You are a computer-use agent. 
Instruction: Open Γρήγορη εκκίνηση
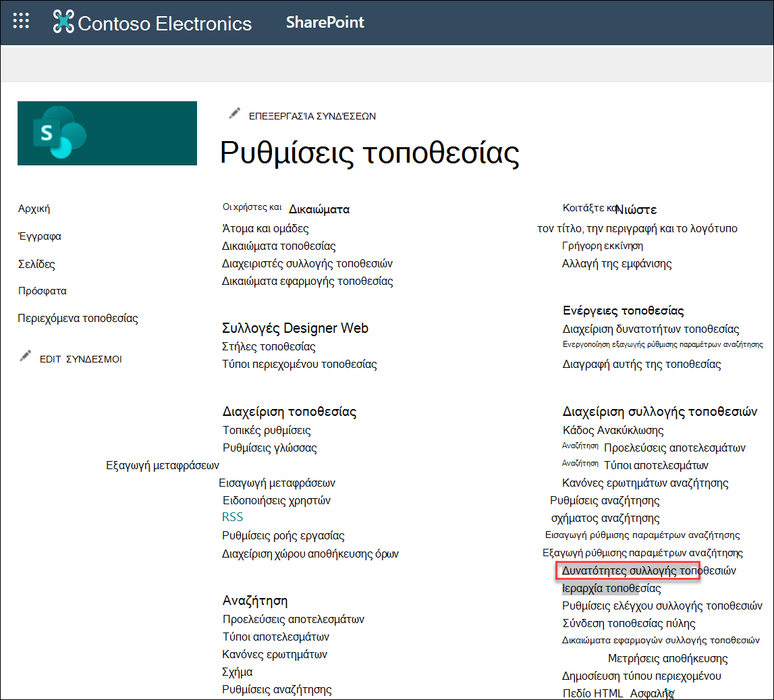pos(603,246)
